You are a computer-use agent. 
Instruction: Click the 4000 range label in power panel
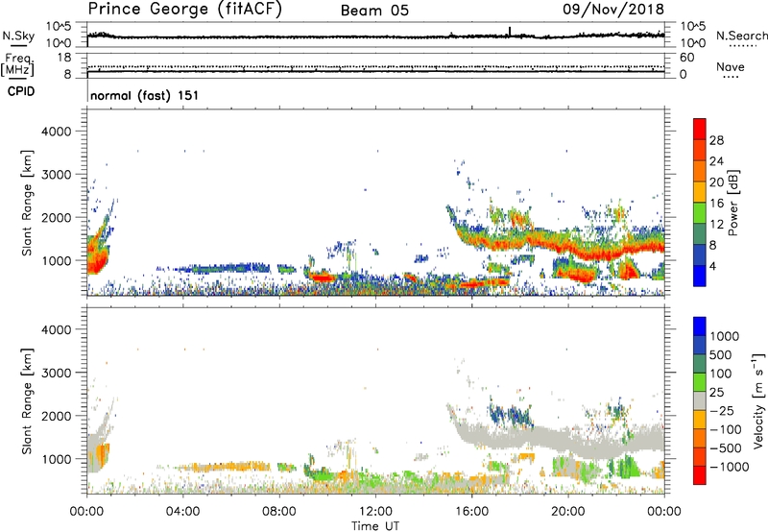pyautogui.click(x=56, y=132)
